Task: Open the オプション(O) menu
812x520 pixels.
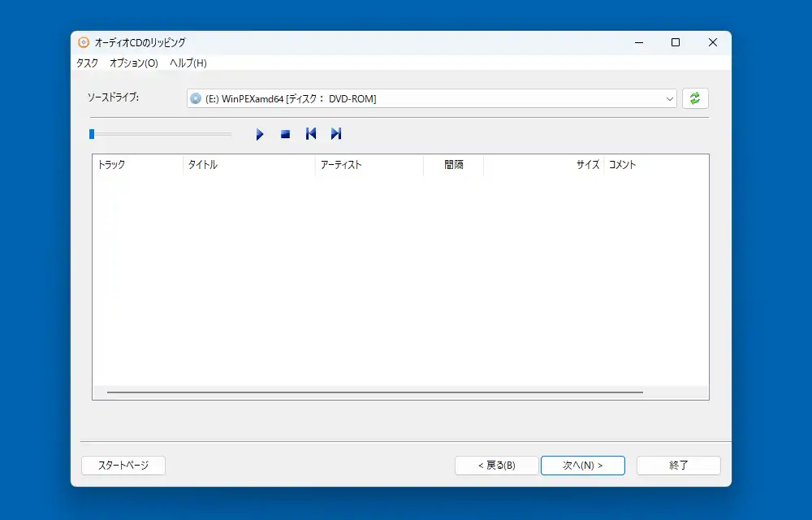Action: [x=133, y=63]
